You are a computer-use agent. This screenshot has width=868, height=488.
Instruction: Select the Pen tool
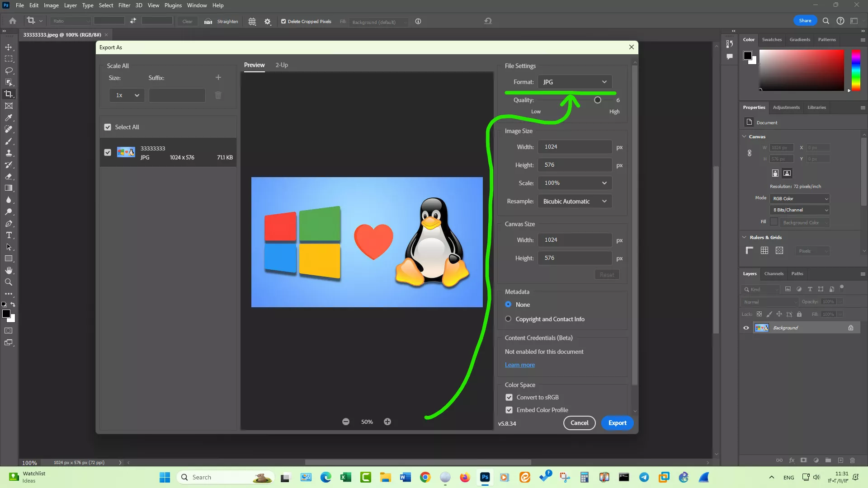(9, 223)
